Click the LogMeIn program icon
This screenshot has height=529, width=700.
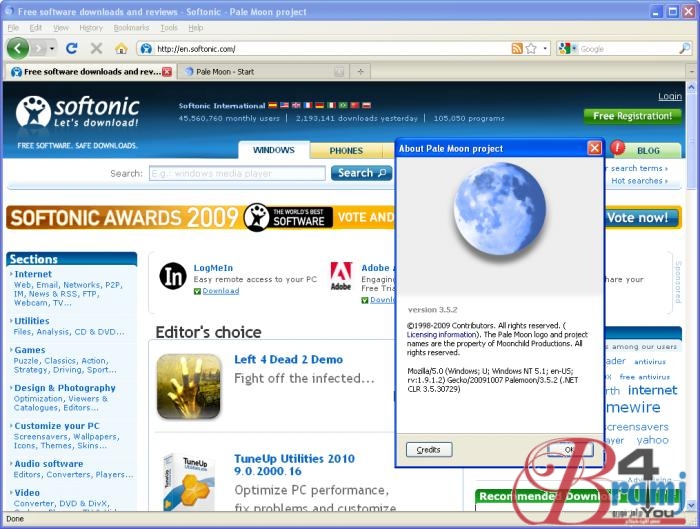pos(173,276)
